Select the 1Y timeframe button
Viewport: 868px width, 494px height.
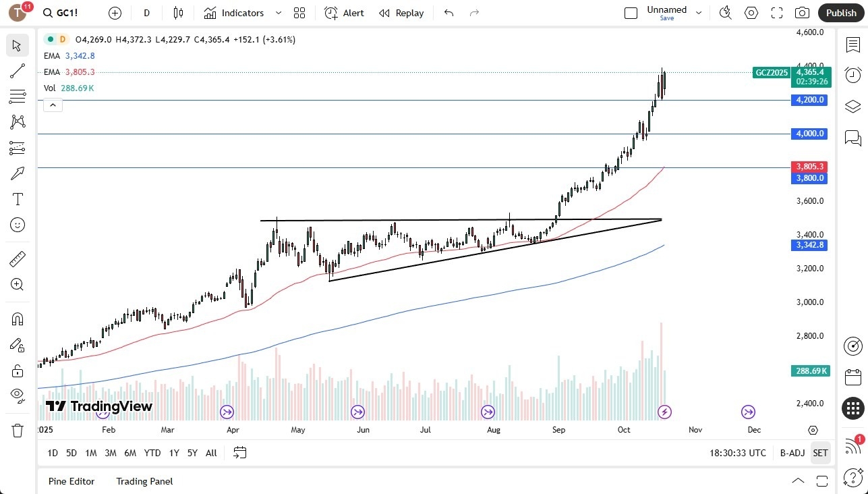click(x=173, y=453)
